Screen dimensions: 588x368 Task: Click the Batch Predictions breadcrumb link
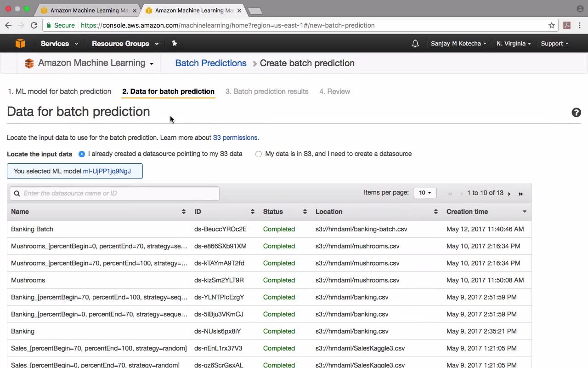pos(211,63)
